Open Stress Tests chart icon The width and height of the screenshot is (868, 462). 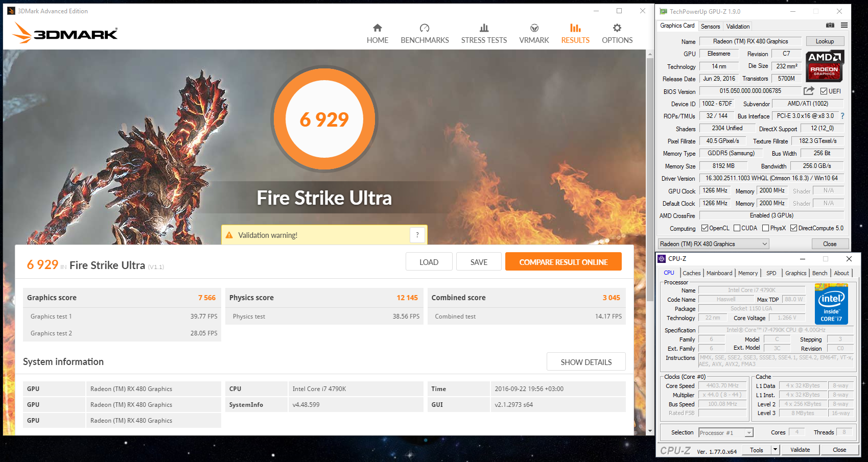click(x=484, y=28)
